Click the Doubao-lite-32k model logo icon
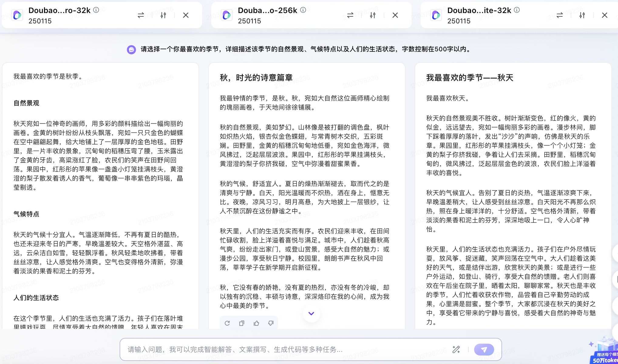The height and width of the screenshot is (364, 618). pyautogui.click(x=436, y=15)
